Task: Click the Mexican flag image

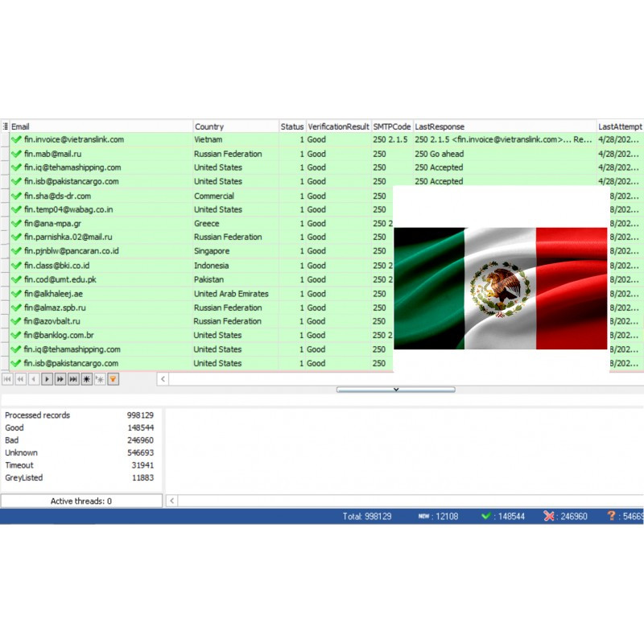Action: click(500, 287)
